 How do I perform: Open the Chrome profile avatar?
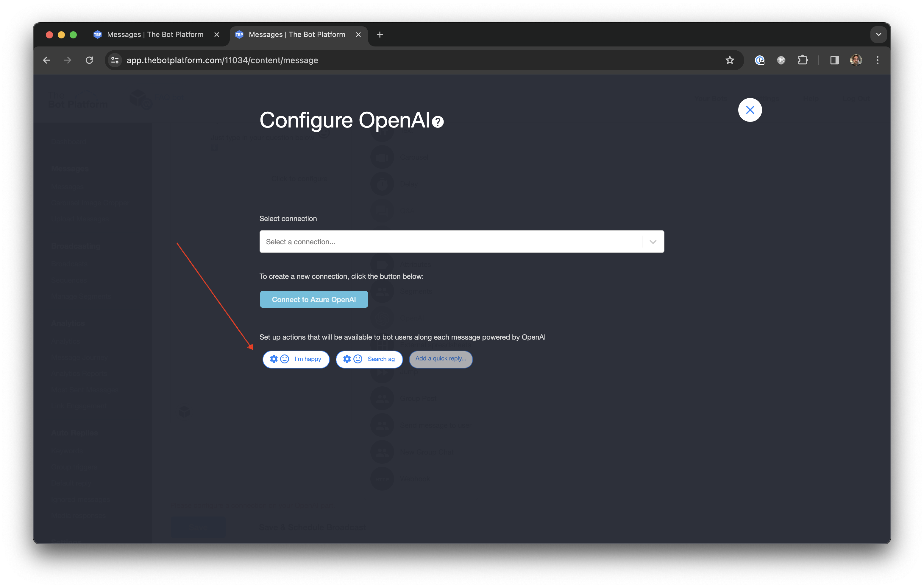point(856,60)
